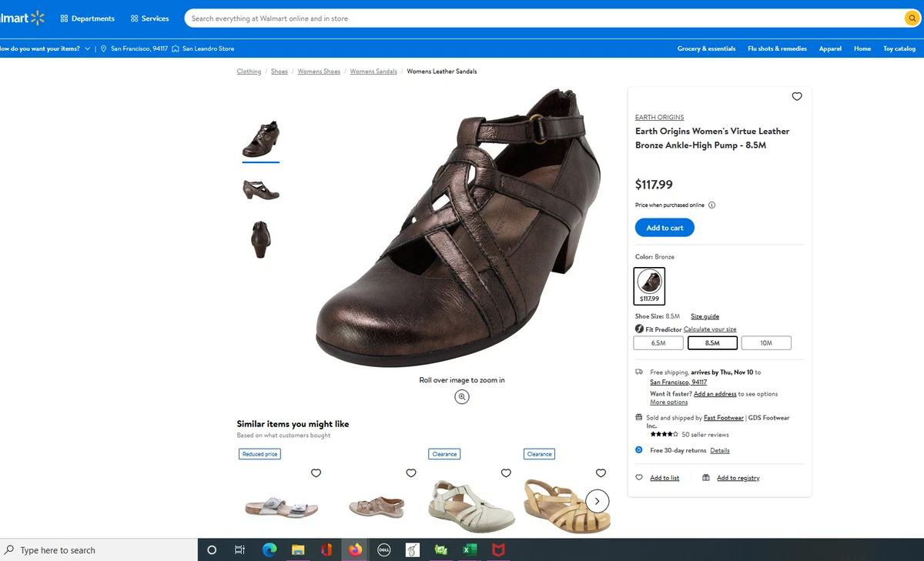Favorite the silver slide sandal heart
Screen dimensions: 924x561
(316, 473)
